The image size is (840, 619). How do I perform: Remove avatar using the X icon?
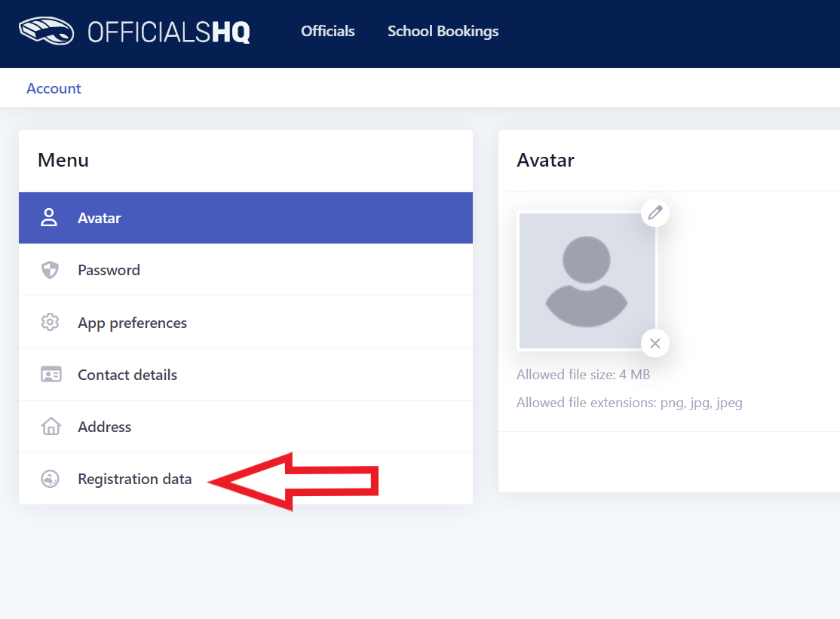click(655, 343)
